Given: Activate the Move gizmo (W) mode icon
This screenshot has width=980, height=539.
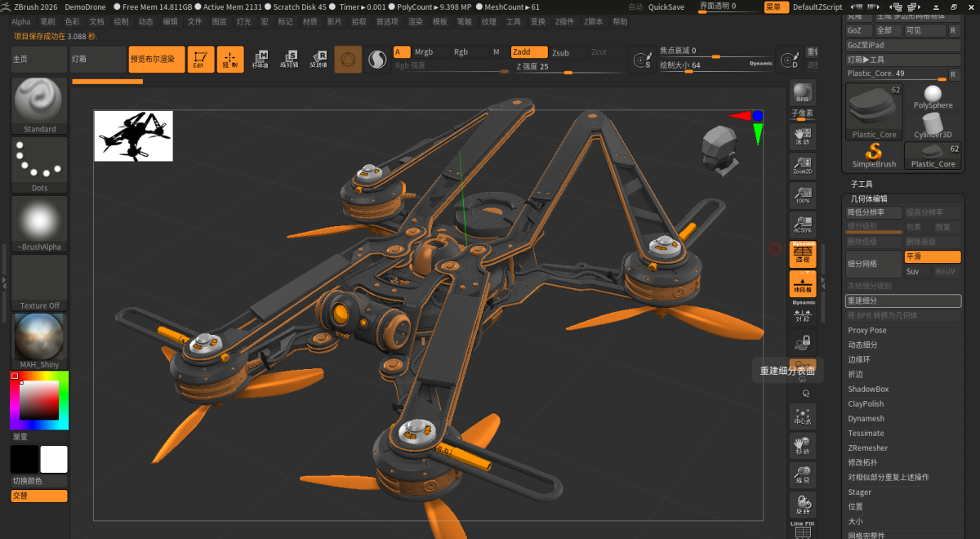Looking at the screenshot, I should 260,59.
